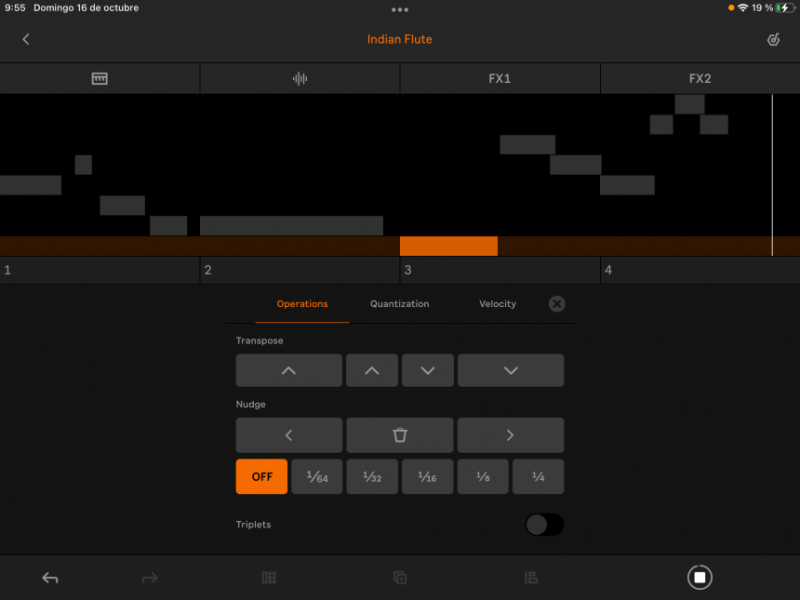Image resolution: width=800 pixels, height=600 pixels.
Task: Select the waveform editor tab icon
Action: pos(299,78)
